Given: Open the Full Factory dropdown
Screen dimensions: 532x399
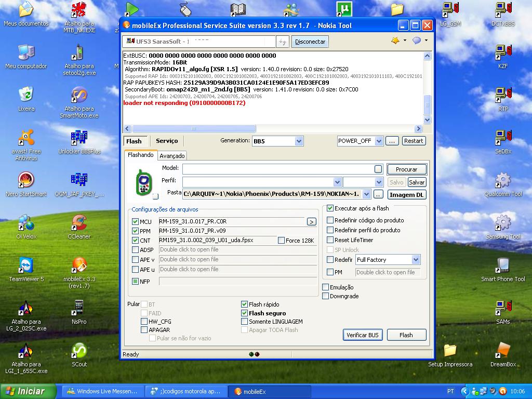Looking at the screenshot, I should coord(416,260).
